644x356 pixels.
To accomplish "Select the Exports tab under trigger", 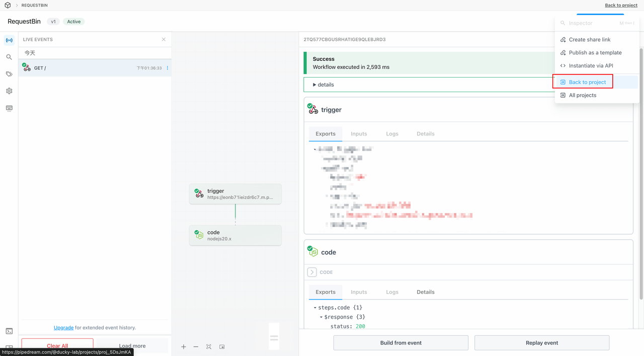I will tap(326, 134).
